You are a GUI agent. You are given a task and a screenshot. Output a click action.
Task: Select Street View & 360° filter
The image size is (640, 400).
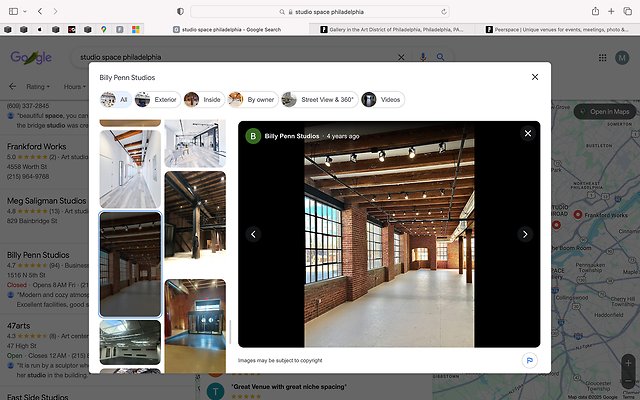pyautogui.click(x=318, y=99)
